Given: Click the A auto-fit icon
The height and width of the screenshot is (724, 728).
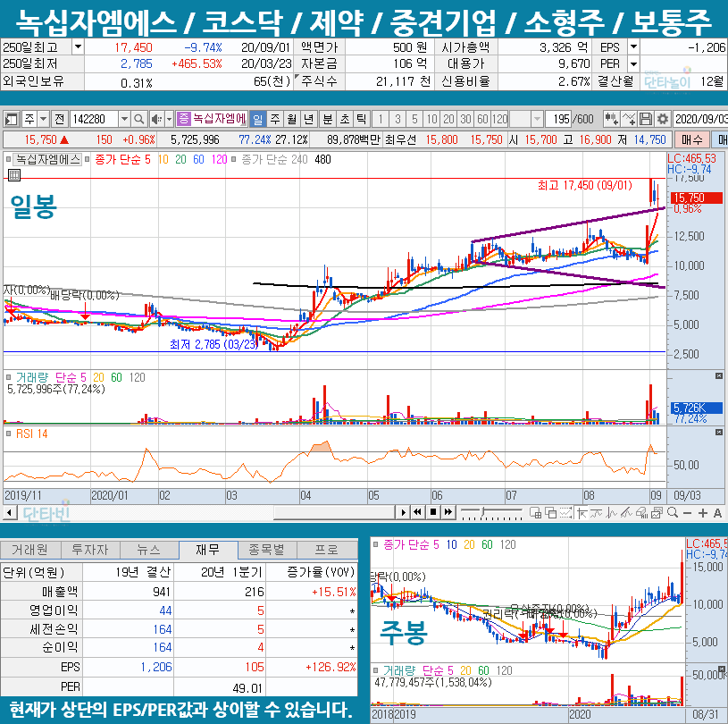Looking at the screenshot, I should (717, 513).
